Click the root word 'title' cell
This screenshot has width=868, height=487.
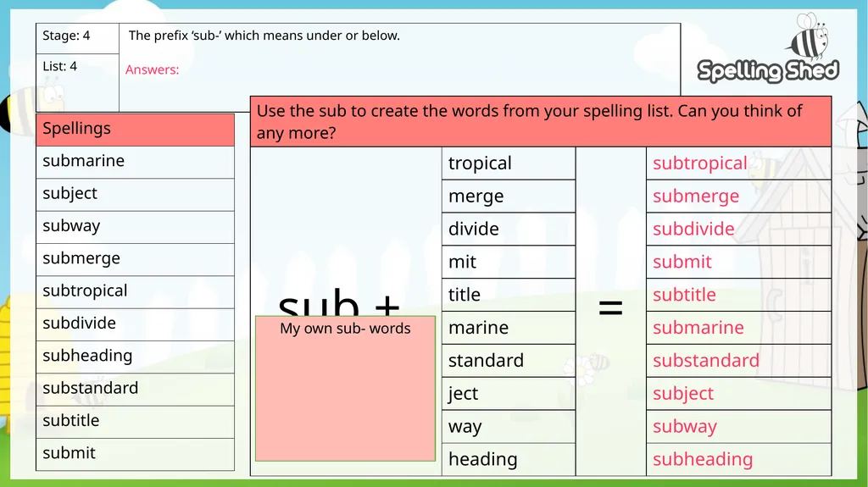point(509,295)
